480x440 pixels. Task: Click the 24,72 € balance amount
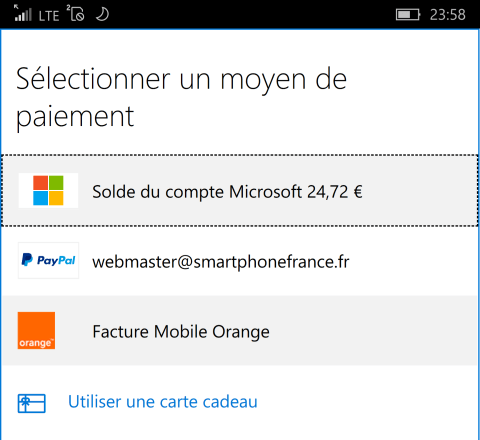[x=335, y=192]
